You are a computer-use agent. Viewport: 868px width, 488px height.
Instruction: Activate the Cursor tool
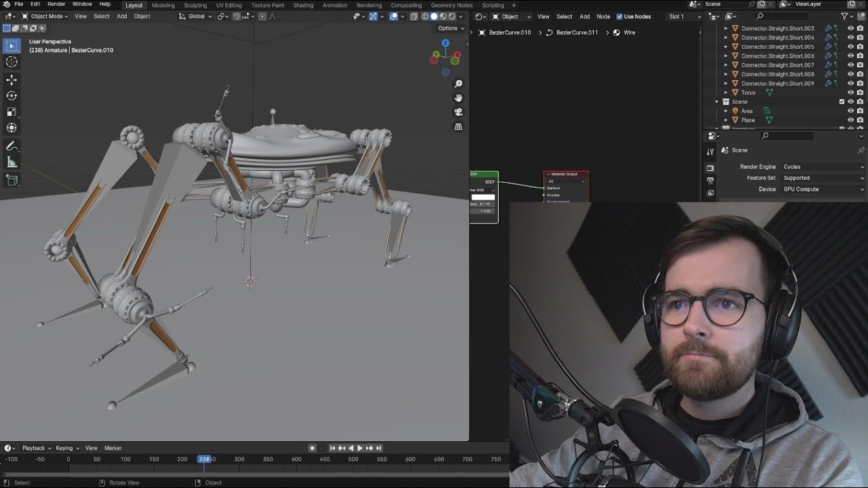click(x=12, y=62)
